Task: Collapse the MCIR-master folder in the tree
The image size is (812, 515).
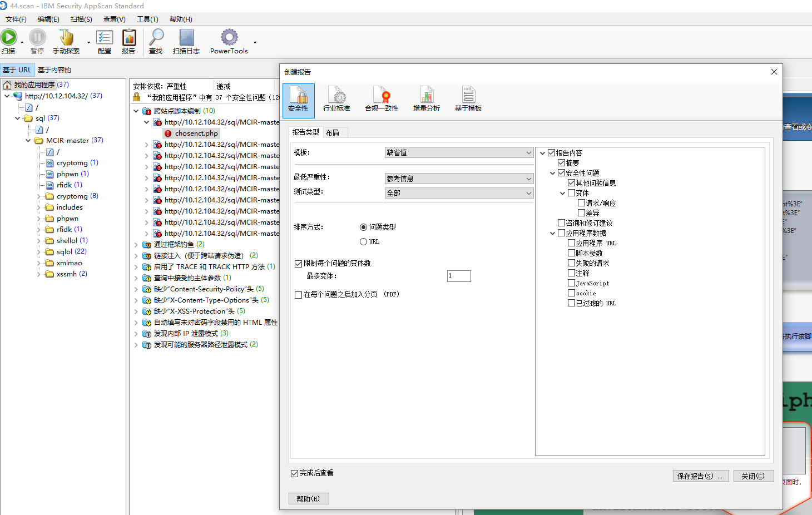Action: point(28,140)
